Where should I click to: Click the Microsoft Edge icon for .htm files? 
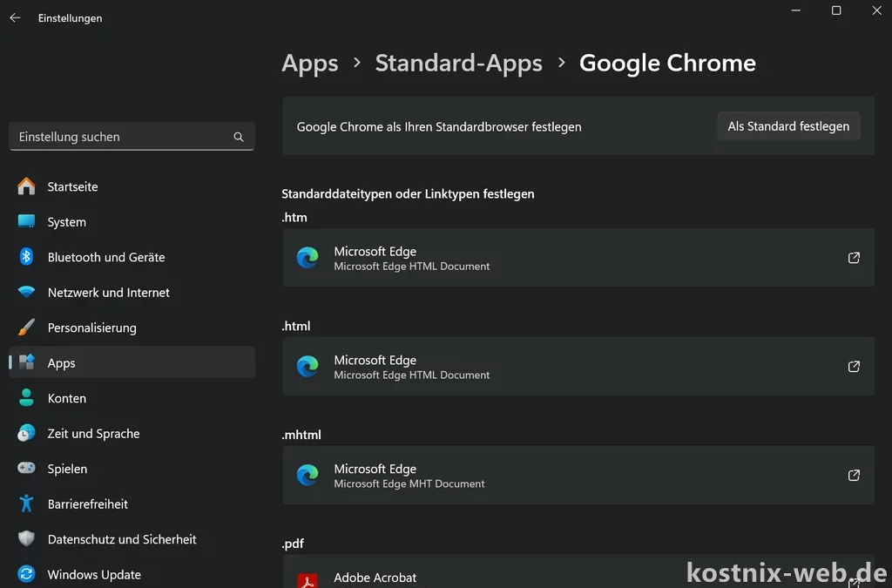[307, 258]
